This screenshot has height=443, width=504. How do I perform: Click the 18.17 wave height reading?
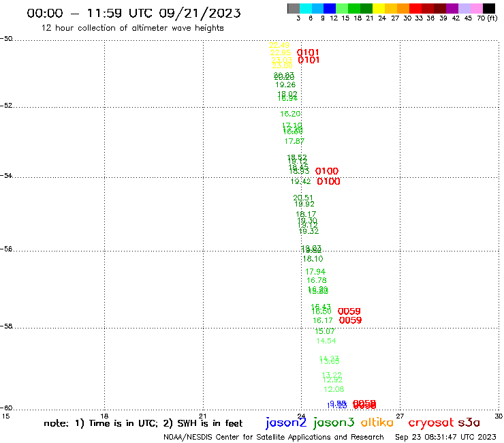pos(306,214)
